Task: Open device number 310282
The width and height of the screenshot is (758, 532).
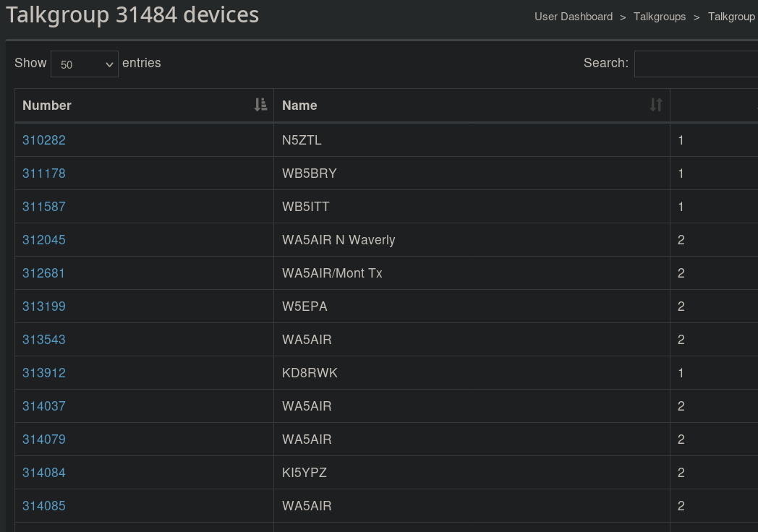Action: tap(44, 140)
